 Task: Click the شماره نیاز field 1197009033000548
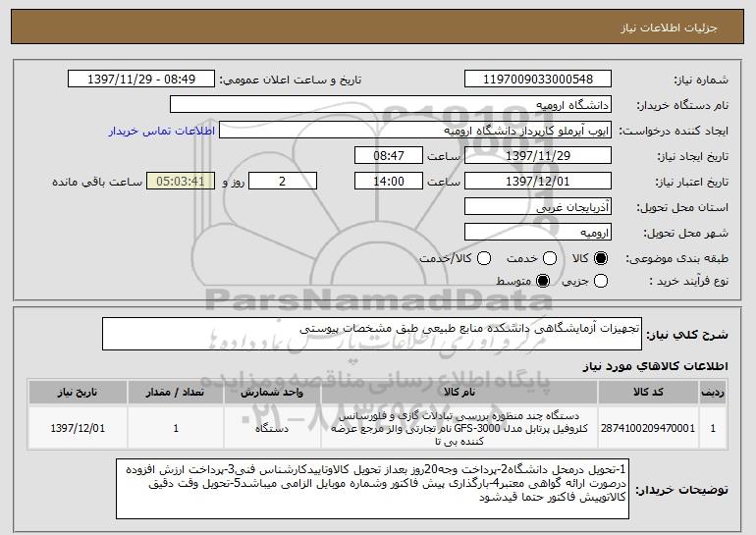tap(538, 80)
